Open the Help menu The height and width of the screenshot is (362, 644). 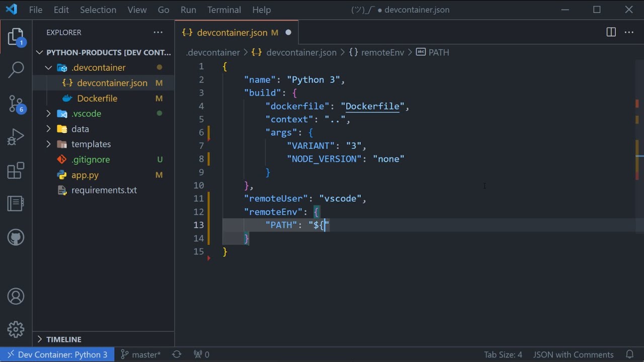coord(262,10)
